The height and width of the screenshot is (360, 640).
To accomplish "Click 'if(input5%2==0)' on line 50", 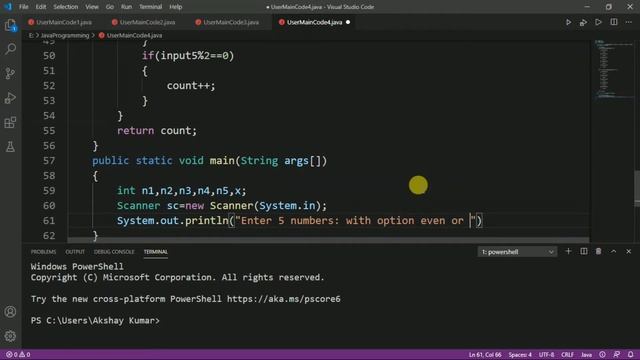I will [x=188, y=56].
